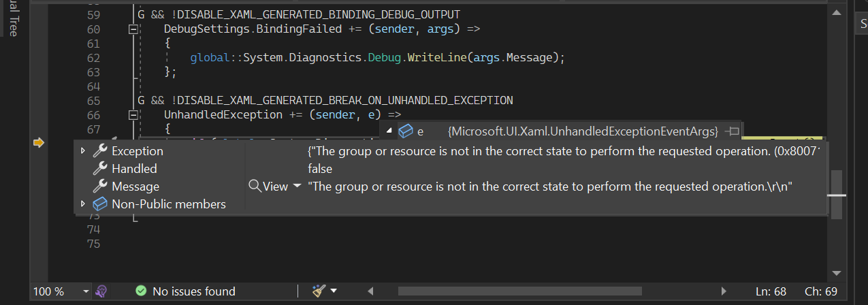The width and height of the screenshot is (868, 305).
Task: Click the DISABLE_XAML_GENERATED_BREAK_ON_UNHANDLED_EXCEPTION directive text
Action: point(345,101)
